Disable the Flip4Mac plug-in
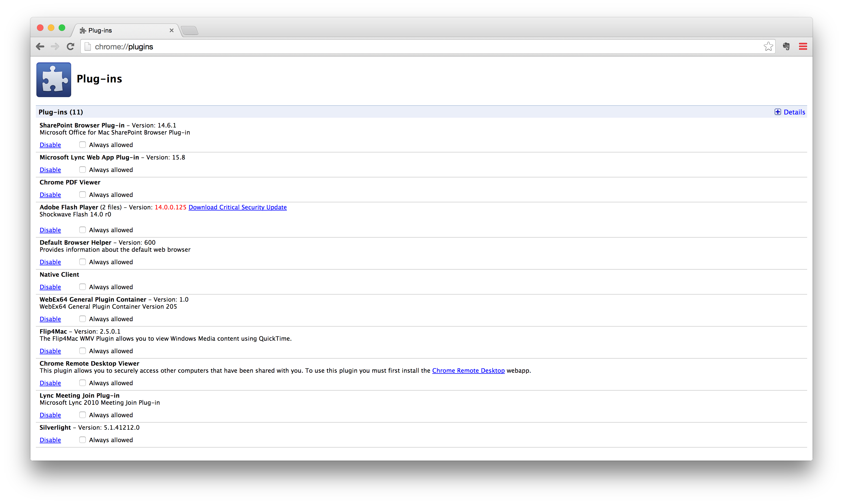 50,350
